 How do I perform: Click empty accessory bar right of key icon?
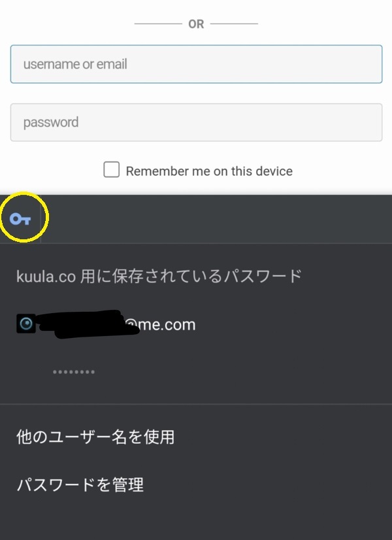(x=216, y=219)
